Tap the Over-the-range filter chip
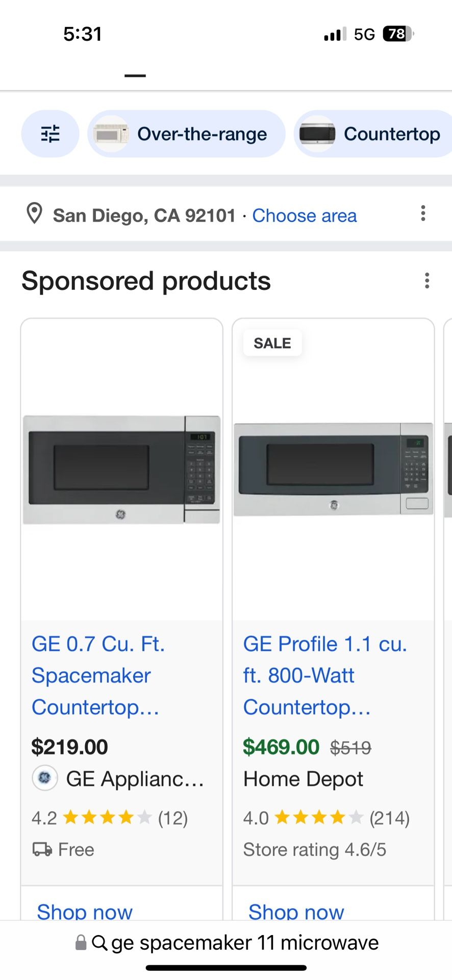This screenshot has width=452, height=980. pos(186,134)
